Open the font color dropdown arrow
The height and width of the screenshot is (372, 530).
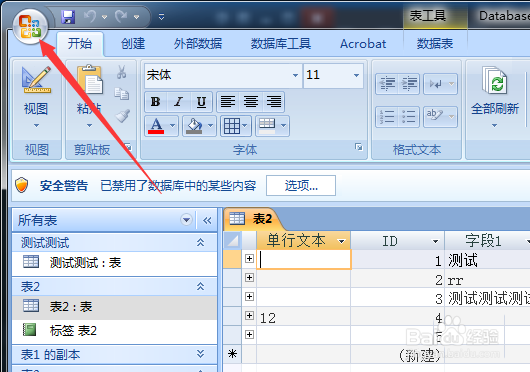tap(172, 126)
